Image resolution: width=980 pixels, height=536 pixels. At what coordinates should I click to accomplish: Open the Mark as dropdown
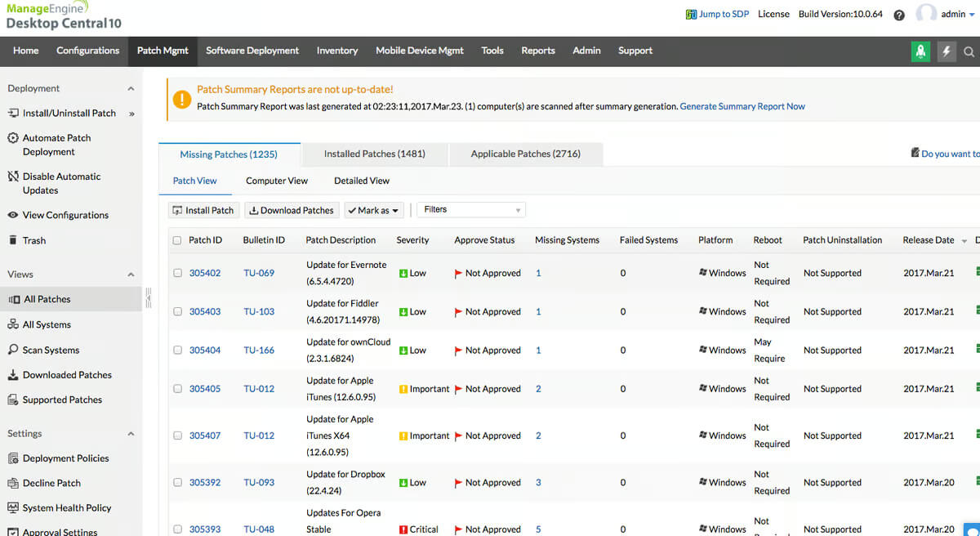point(374,210)
